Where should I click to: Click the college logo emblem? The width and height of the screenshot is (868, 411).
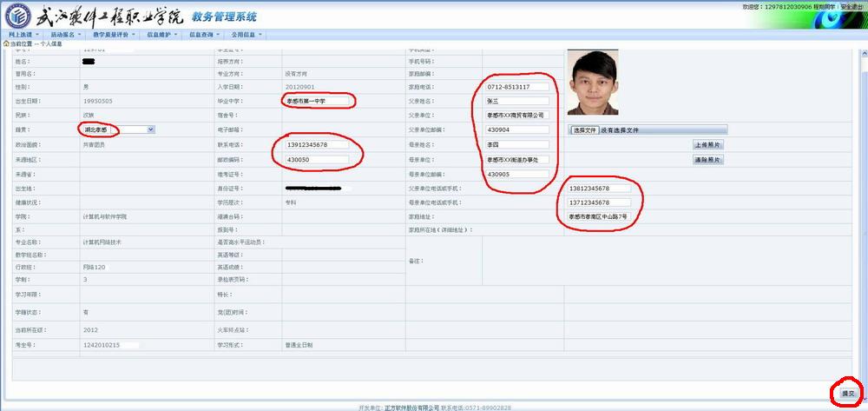tap(17, 15)
